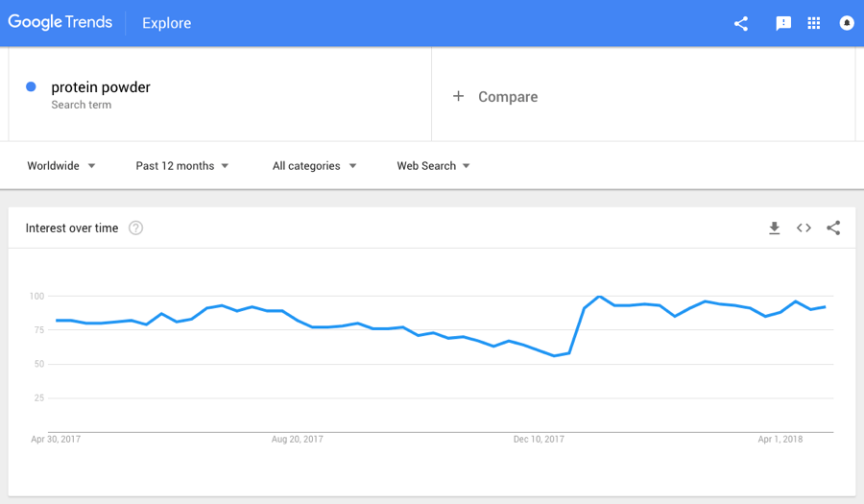Click the plus icon beside Compare

coord(459,96)
